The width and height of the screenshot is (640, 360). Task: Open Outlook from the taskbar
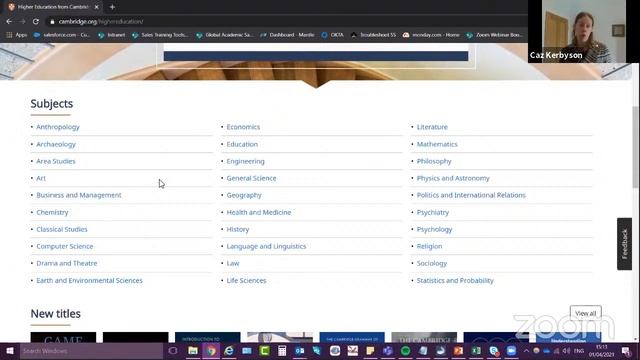pyautogui.click(x=300, y=351)
